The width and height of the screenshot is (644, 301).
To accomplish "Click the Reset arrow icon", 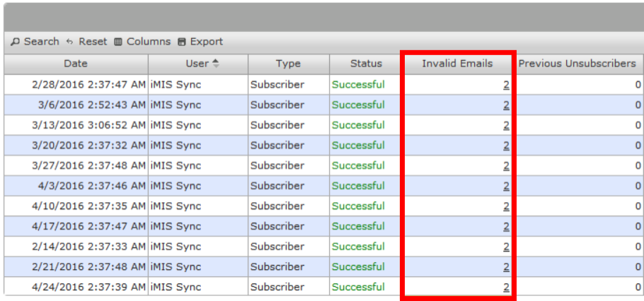I will (69, 42).
